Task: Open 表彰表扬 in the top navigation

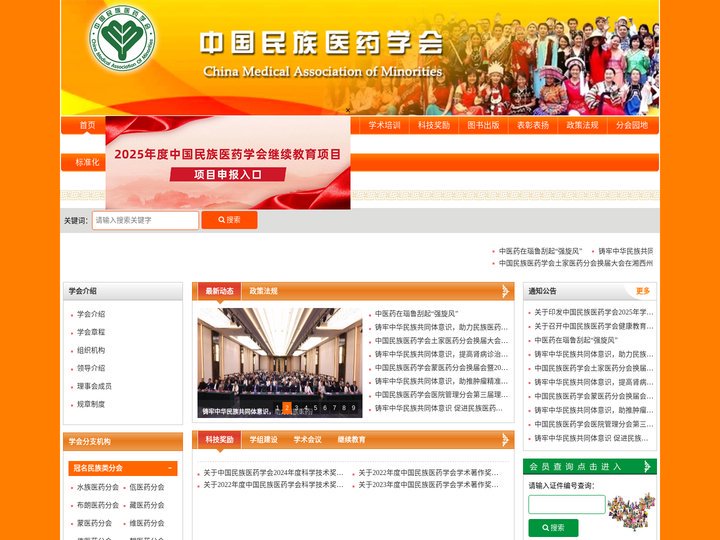Action: tap(533, 125)
